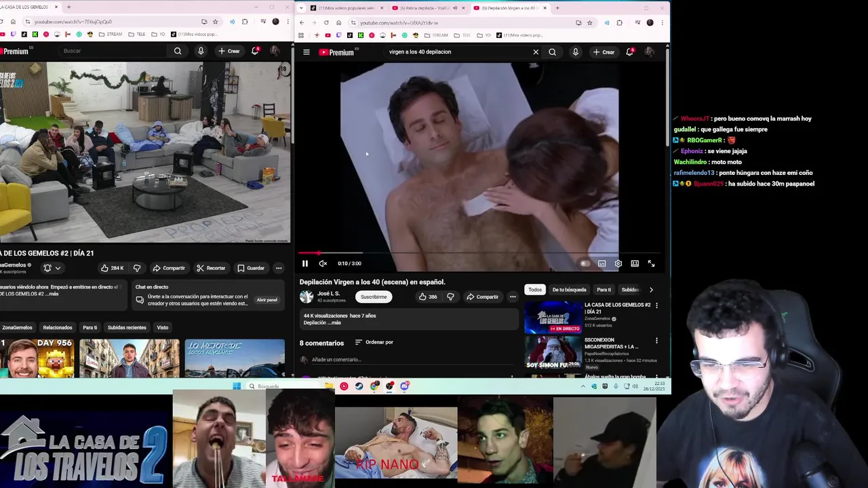The width and height of the screenshot is (868, 488).
Task: Enter fullscreen on the right video
Action: click(x=651, y=264)
